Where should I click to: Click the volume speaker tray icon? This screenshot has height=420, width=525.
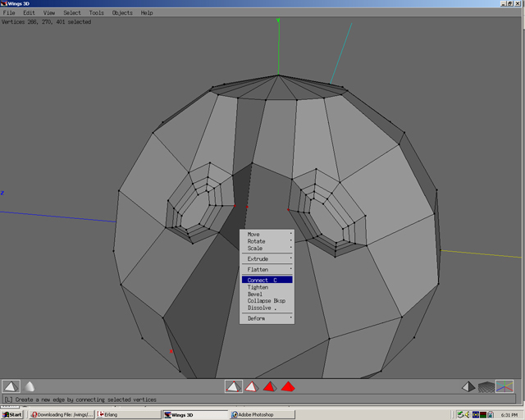[x=468, y=414]
